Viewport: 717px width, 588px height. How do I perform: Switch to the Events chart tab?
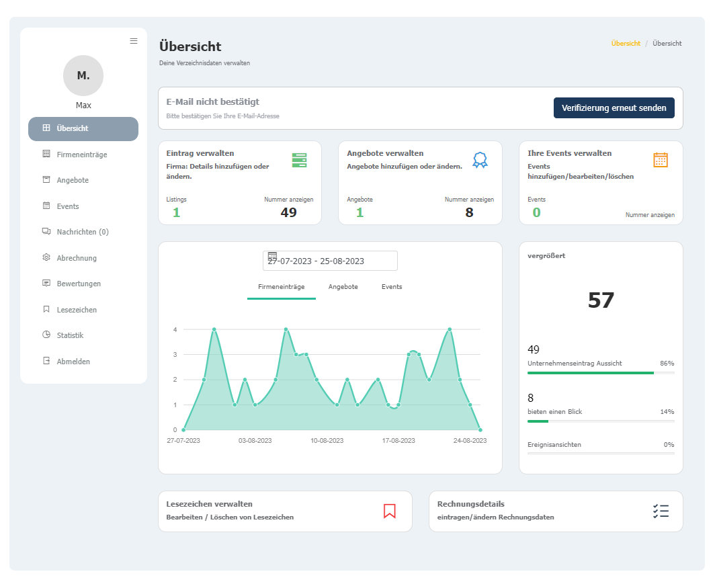pyautogui.click(x=391, y=287)
